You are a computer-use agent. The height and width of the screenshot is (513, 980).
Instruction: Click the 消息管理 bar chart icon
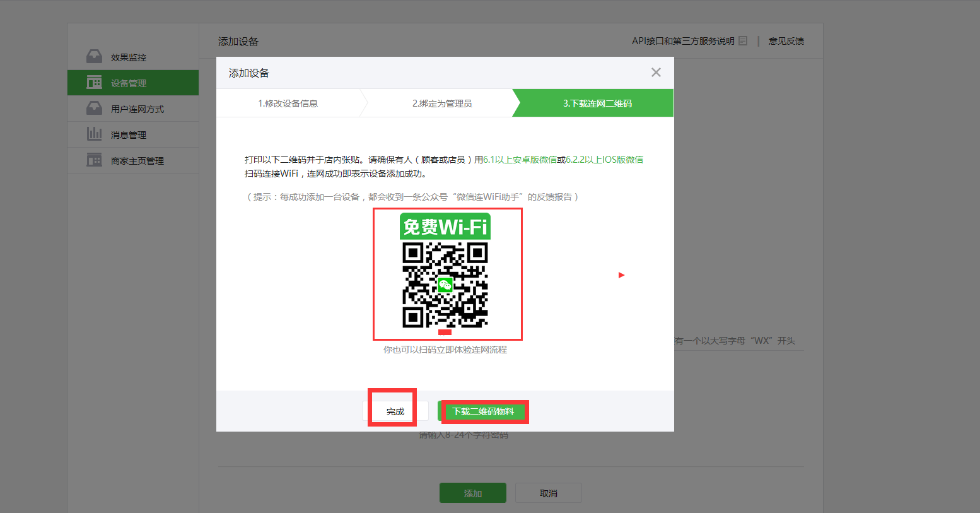pos(94,134)
